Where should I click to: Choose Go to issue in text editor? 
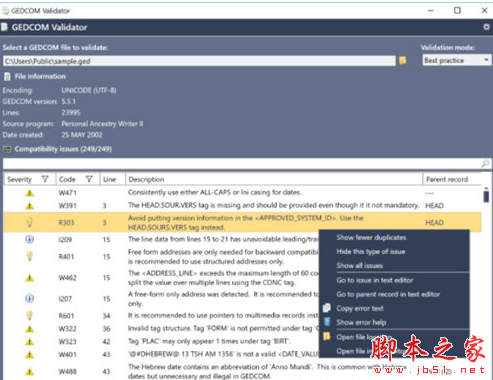(374, 280)
